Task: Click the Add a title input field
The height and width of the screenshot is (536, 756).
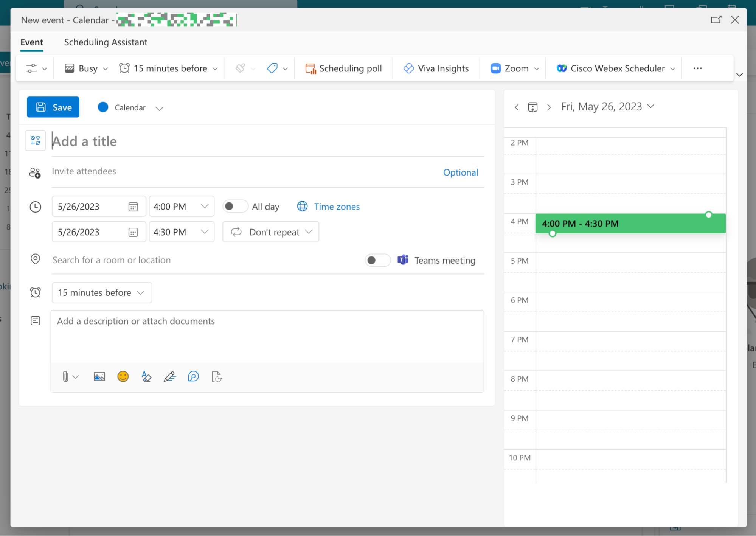Action: (x=267, y=141)
